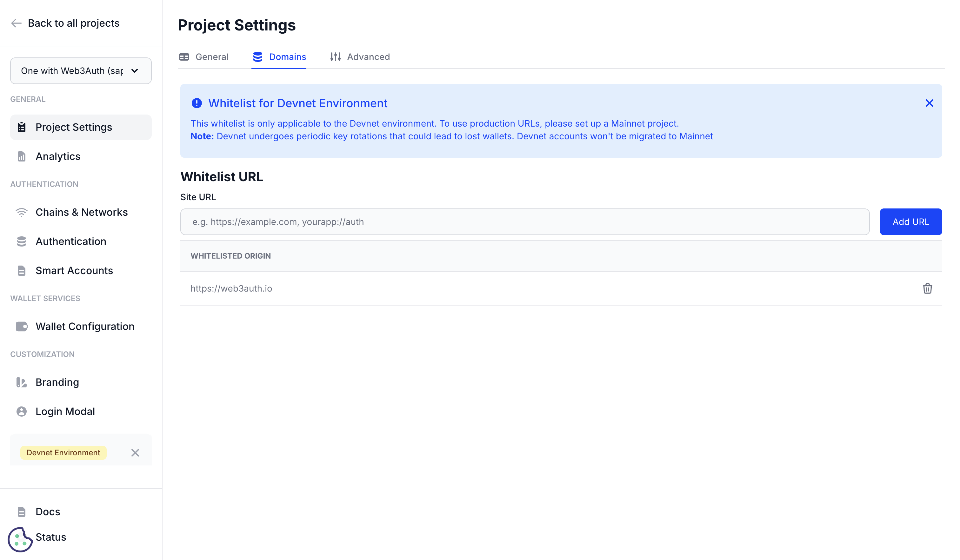Open Branding via its paint icon
960x560 pixels.
click(x=21, y=382)
